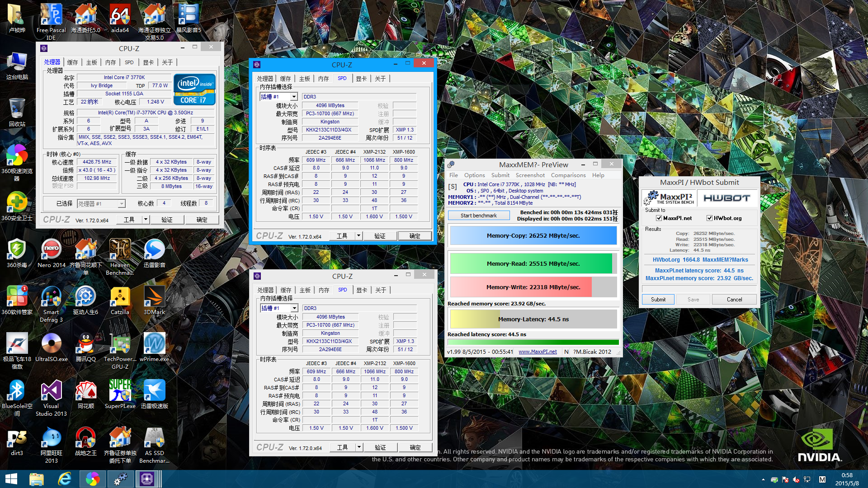Launch TechPowerUp GPU-Z shortcut
868x488 pixels.
pyautogui.click(x=120, y=351)
